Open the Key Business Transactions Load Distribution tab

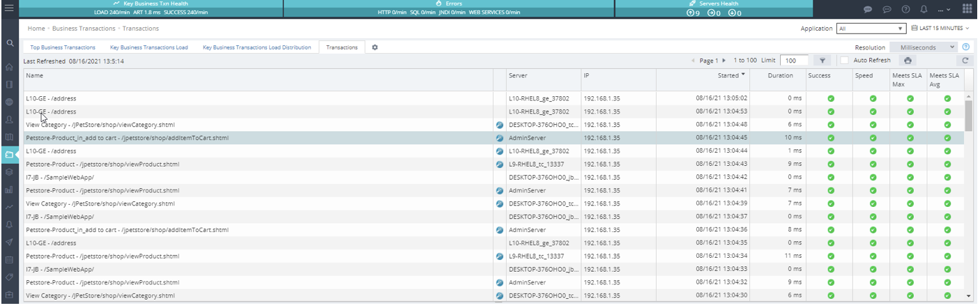coord(257,47)
